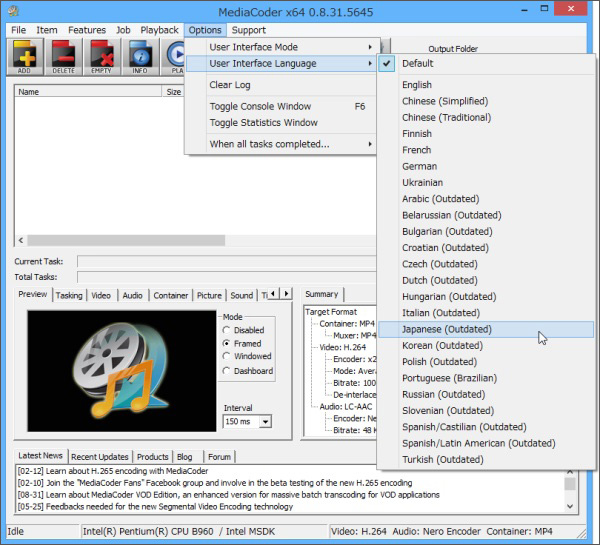The image size is (600, 545).
Task: Expand User Interface Language submenu
Action: tap(281, 64)
